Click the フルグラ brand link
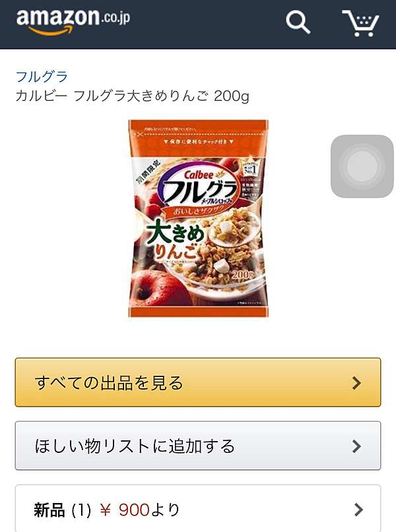 point(42,76)
